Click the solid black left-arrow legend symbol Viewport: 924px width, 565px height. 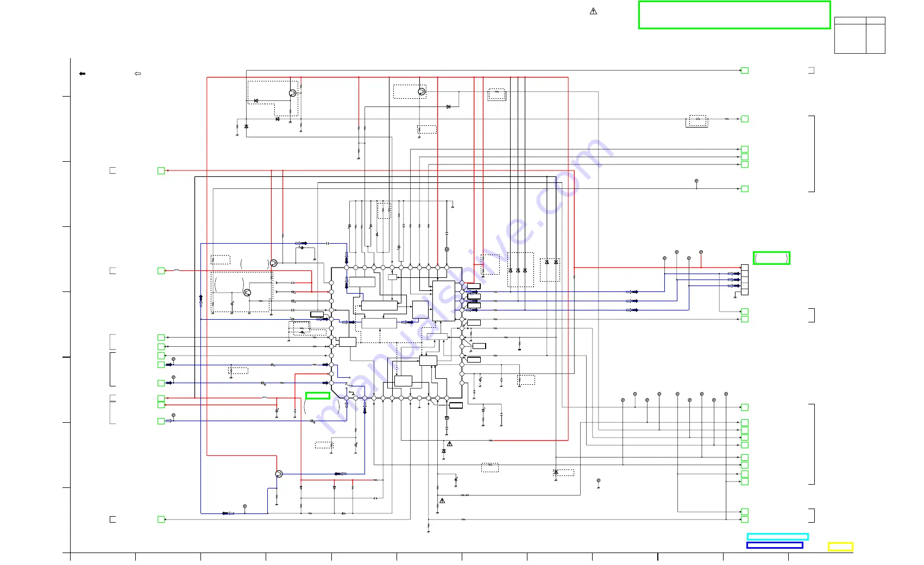[83, 73]
